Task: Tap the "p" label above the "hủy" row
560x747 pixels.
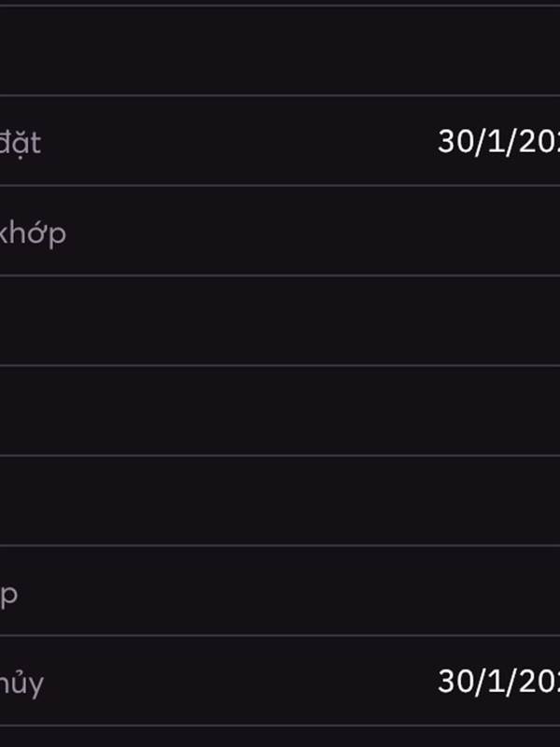Action: click(x=8, y=595)
